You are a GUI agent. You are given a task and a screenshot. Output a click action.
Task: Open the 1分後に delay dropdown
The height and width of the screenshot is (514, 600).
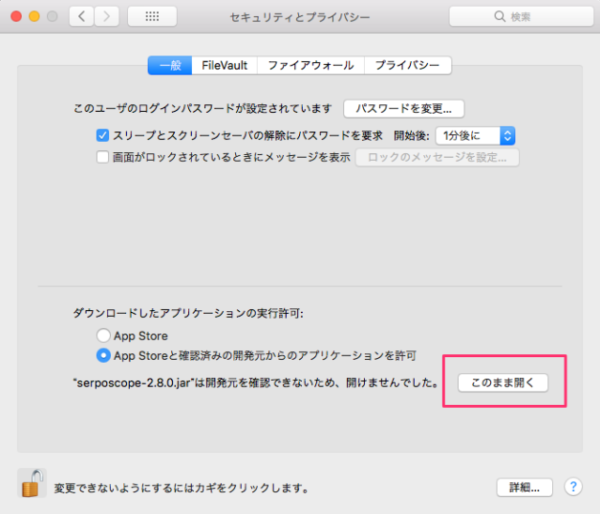pyautogui.click(x=476, y=135)
